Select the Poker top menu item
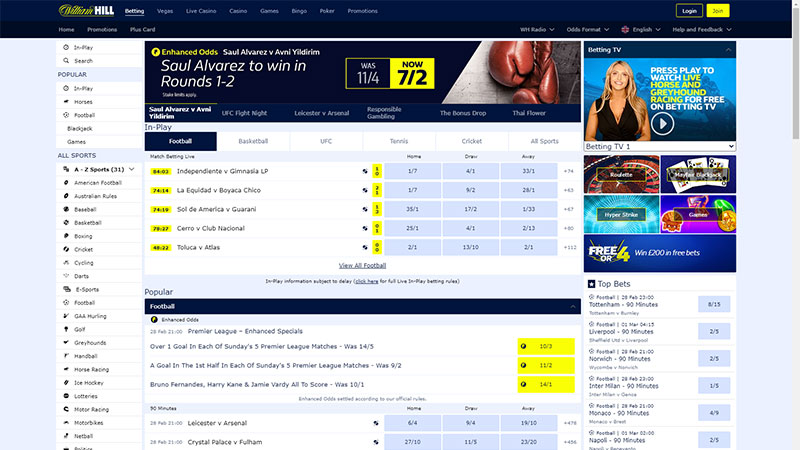The height and width of the screenshot is (450, 800). (327, 11)
